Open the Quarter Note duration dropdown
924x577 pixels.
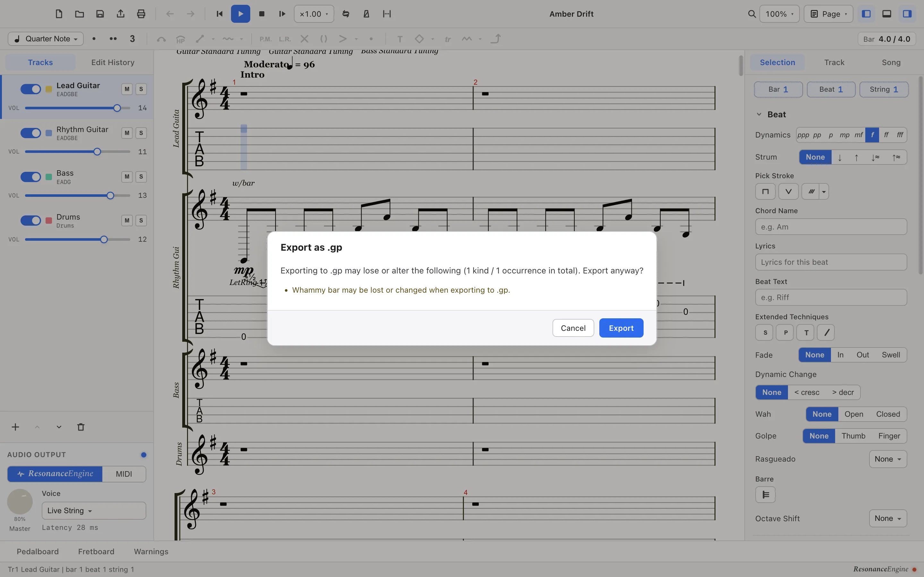click(x=46, y=38)
